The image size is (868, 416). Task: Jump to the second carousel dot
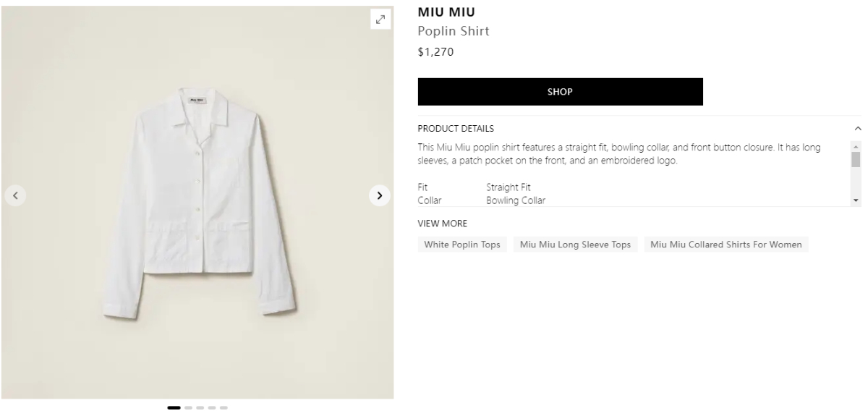coord(189,408)
